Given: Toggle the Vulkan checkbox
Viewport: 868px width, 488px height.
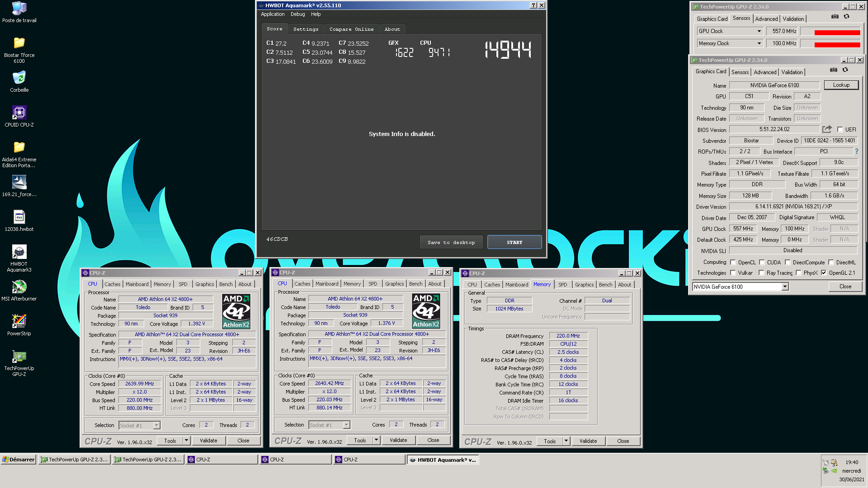Looking at the screenshot, I should click(x=733, y=273).
